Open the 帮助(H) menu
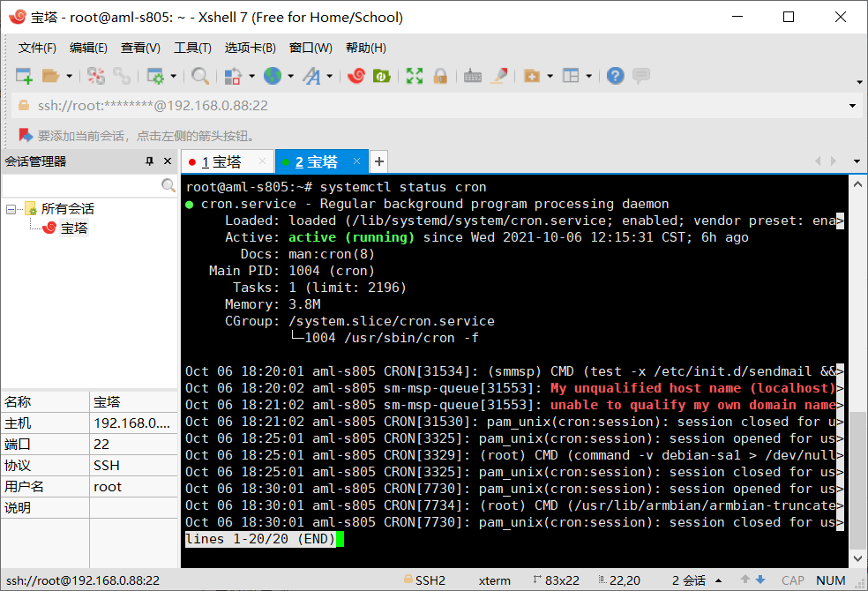 coord(366,49)
